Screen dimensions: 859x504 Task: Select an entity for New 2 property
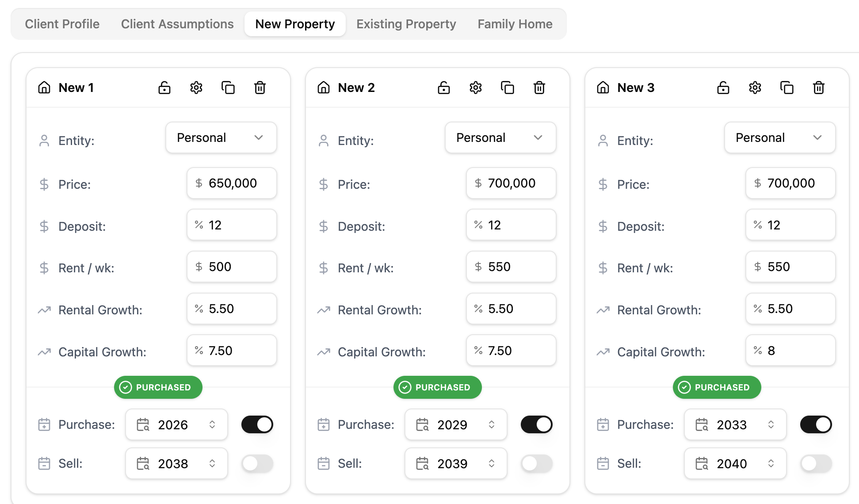500,137
